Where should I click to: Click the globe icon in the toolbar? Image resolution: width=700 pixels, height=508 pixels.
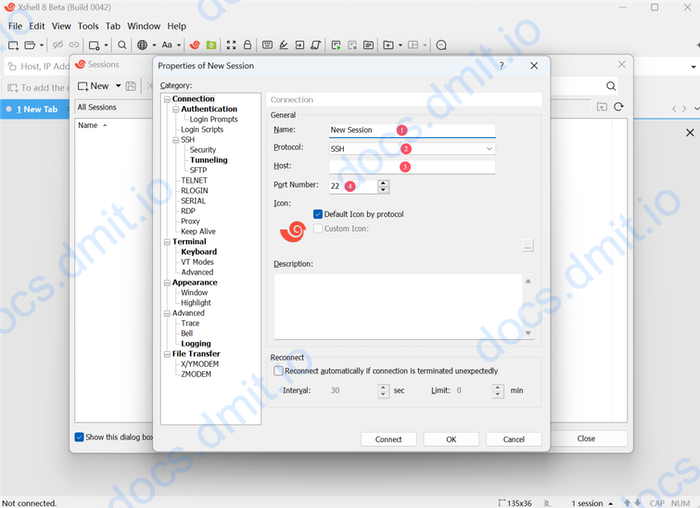(142, 45)
